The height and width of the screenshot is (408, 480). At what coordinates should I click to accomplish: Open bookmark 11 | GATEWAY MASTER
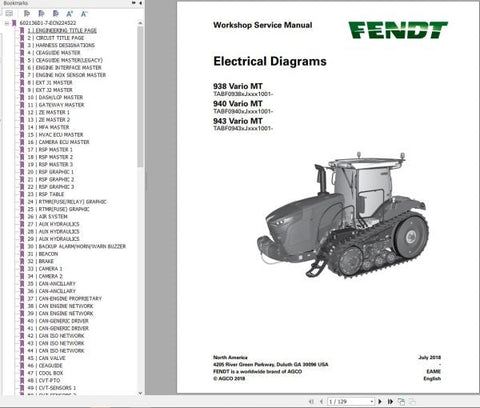point(56,105)
